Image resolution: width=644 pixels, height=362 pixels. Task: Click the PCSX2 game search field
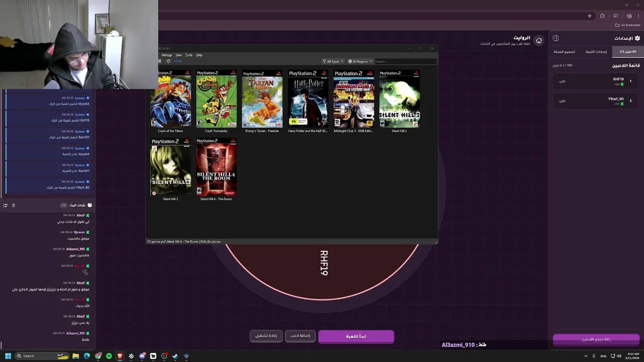coord(406,61)
